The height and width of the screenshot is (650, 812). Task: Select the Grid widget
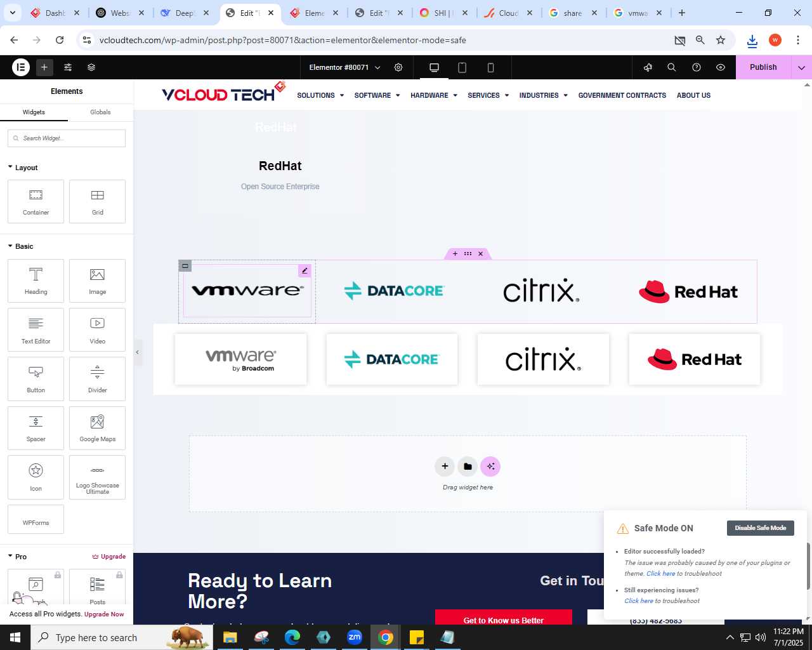point(97,201)
